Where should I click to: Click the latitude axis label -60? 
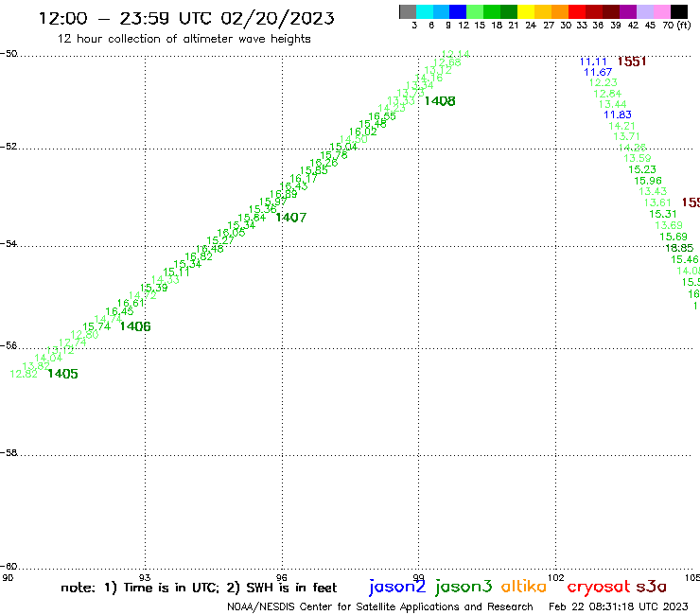click(9, 567)
